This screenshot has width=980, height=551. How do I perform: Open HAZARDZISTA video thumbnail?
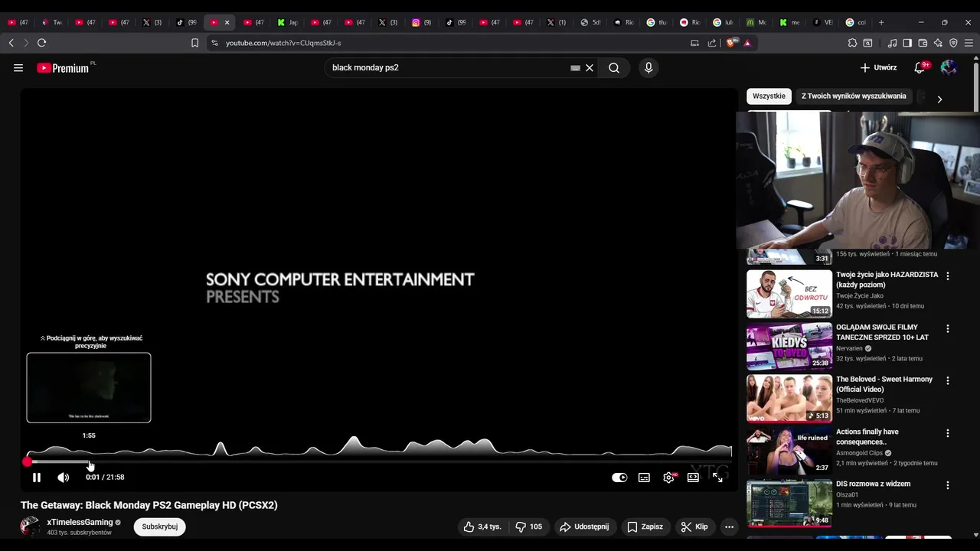(789, 294)
